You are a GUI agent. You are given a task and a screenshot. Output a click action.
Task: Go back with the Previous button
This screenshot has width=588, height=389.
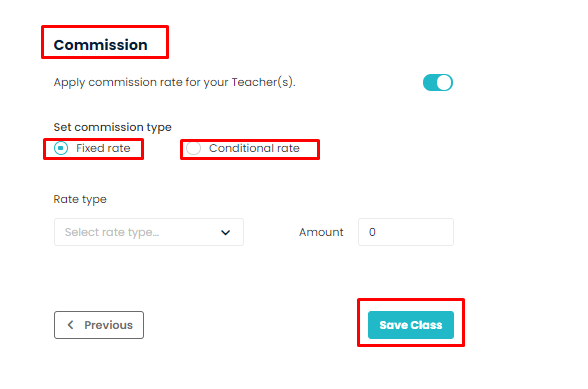point(99,325)
